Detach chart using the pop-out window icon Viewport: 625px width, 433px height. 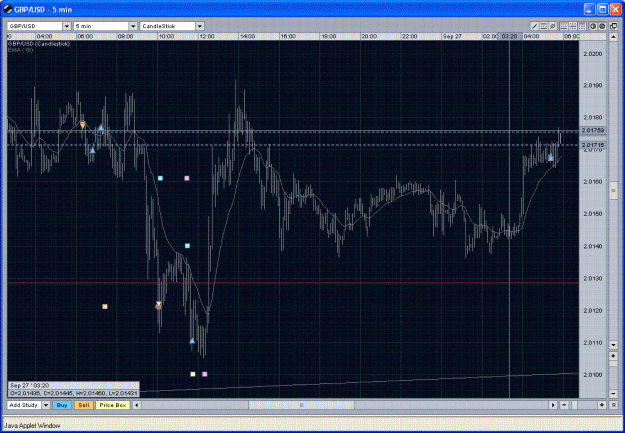click(x=613, y=26)
